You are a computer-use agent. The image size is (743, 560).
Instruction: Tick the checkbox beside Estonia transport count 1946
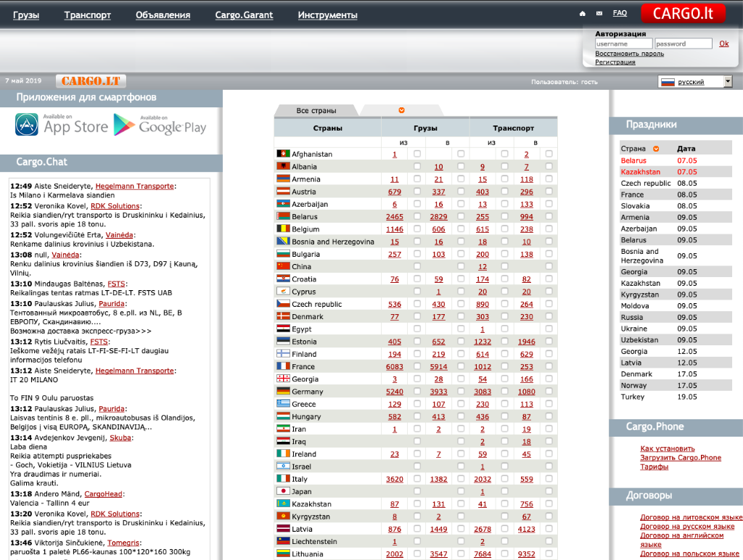(x=549, y=341)
